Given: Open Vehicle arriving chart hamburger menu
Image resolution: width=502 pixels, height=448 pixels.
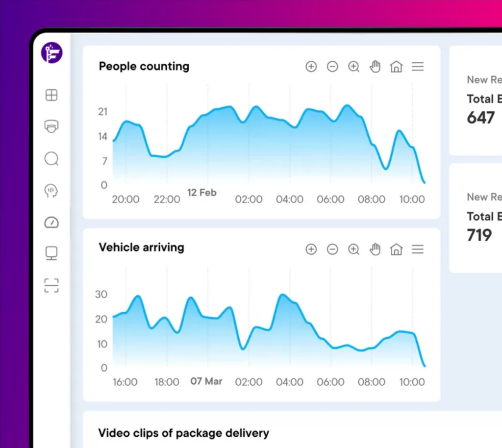Looking at the screenshot, I should coord(418,249).
